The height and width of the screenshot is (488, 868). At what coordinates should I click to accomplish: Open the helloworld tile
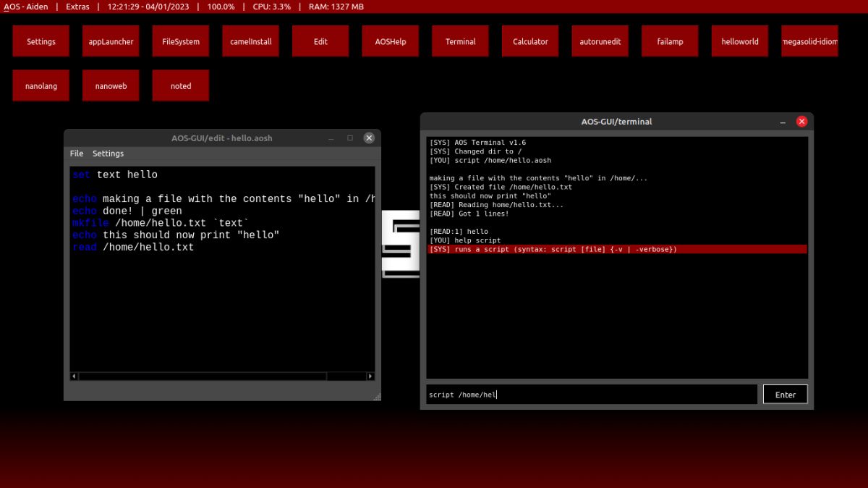pos(740,41)
